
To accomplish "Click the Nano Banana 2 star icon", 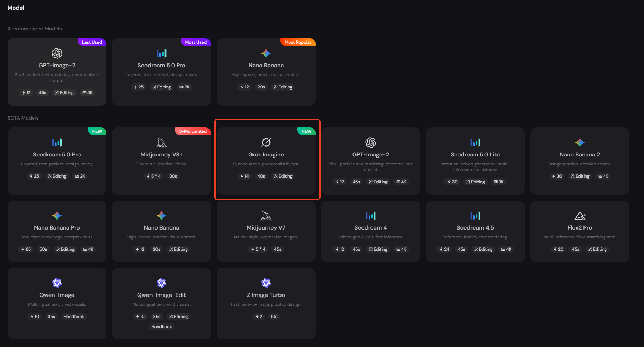I will coord(580,143).
